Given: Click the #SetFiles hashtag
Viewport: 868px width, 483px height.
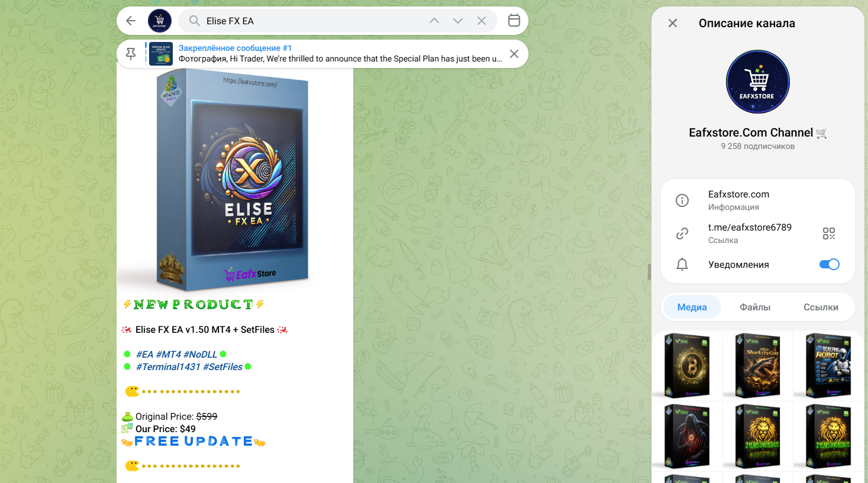Looking at the screenshot, I should click(x=222, y=367).
